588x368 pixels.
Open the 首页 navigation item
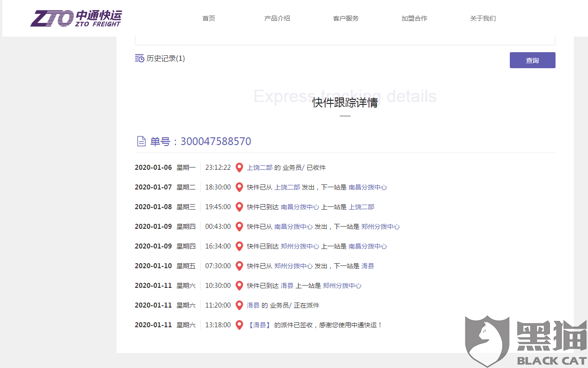[208, 18]
